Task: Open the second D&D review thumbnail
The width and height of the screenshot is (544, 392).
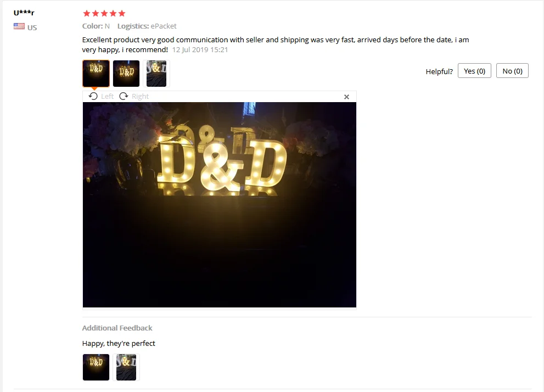Action: pyautogui.click(x=126, y=74)
